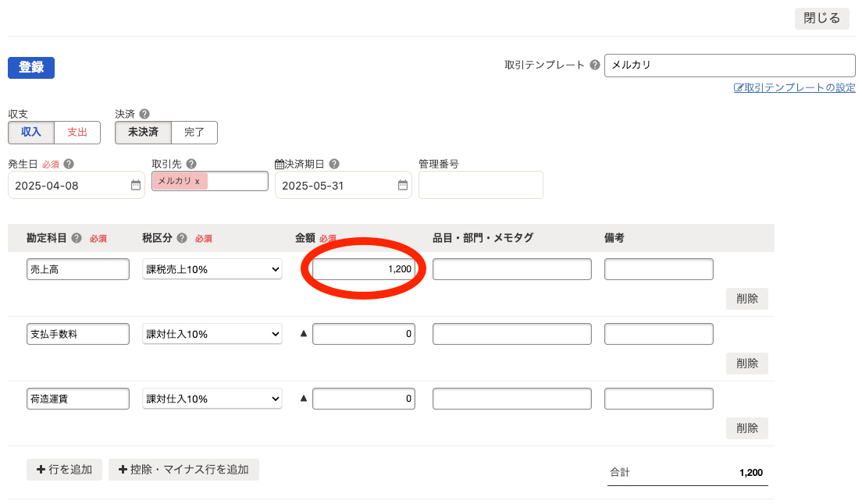Open the 発生日 date picker calendar icon
The height and width of the screenshot is (504, 862).
134,185
